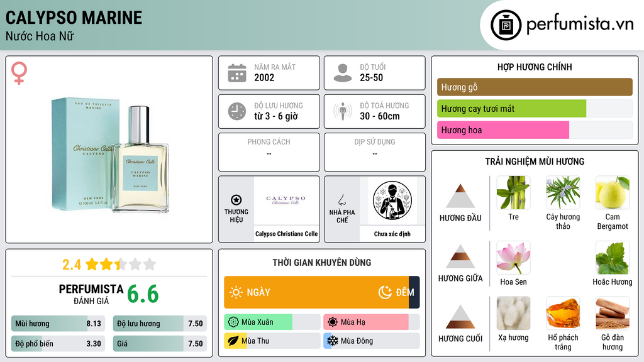
Task: Click the autumn leaf icon in Mùa Thu
Action: pyautogui.click(x=233, y=341)
